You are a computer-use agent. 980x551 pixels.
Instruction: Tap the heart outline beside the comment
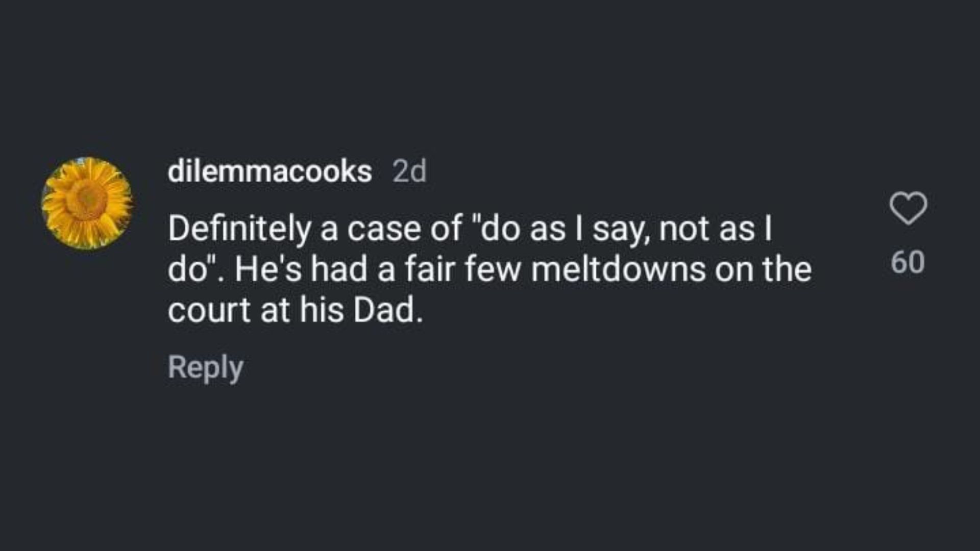908,208
